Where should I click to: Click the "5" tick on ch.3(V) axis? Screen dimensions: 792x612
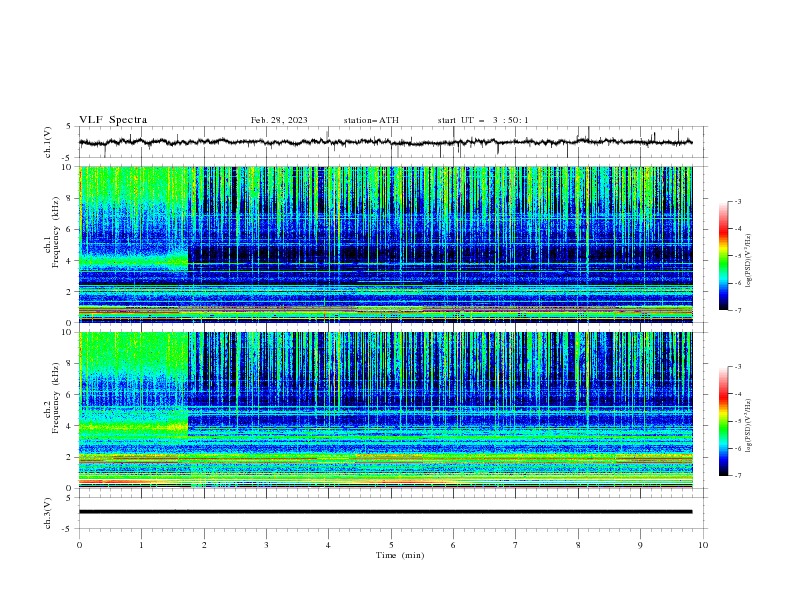69,498
